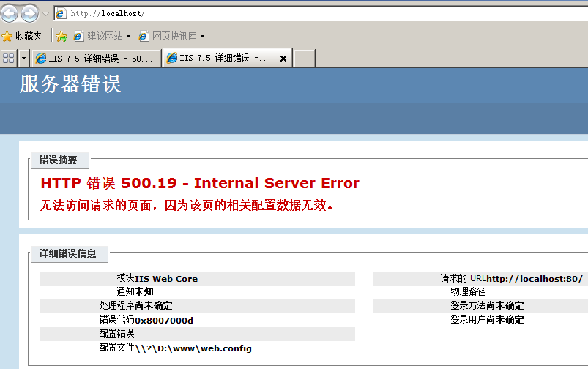The width and height of the screenshot is (588, 369).
Task: Click the browser Forward arrow button
Action: [29, 13]
